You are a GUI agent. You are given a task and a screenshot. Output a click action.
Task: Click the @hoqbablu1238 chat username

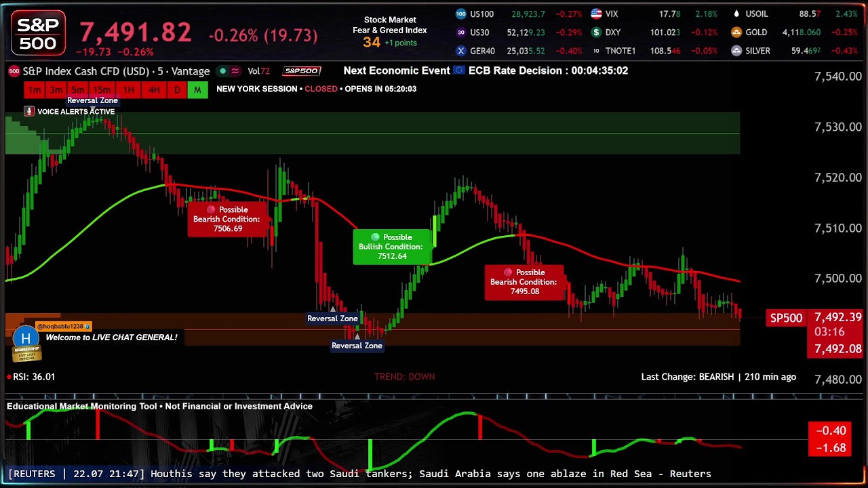tap(63, 327)
